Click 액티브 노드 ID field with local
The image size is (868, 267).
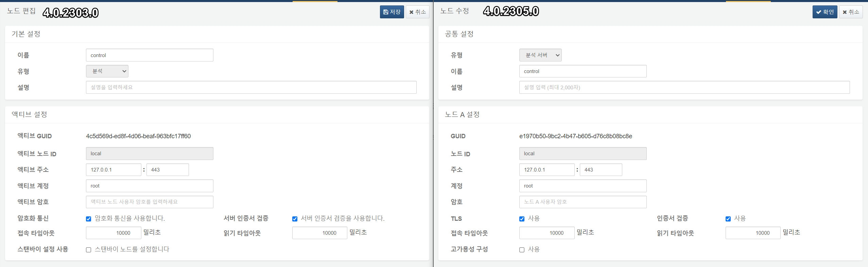click(150, 154)
